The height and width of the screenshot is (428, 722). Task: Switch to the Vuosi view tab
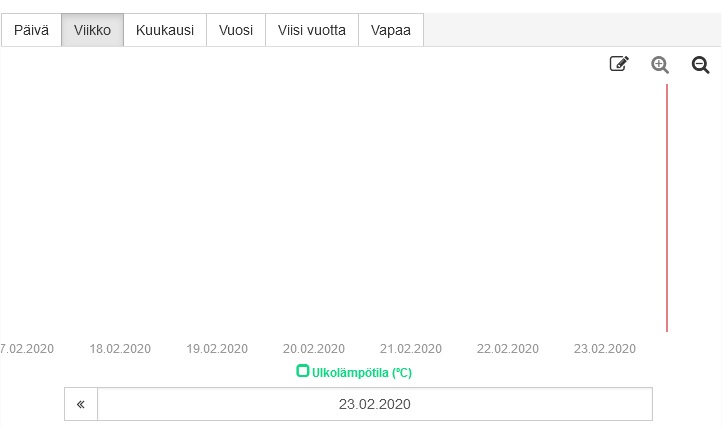pos(236,30)
